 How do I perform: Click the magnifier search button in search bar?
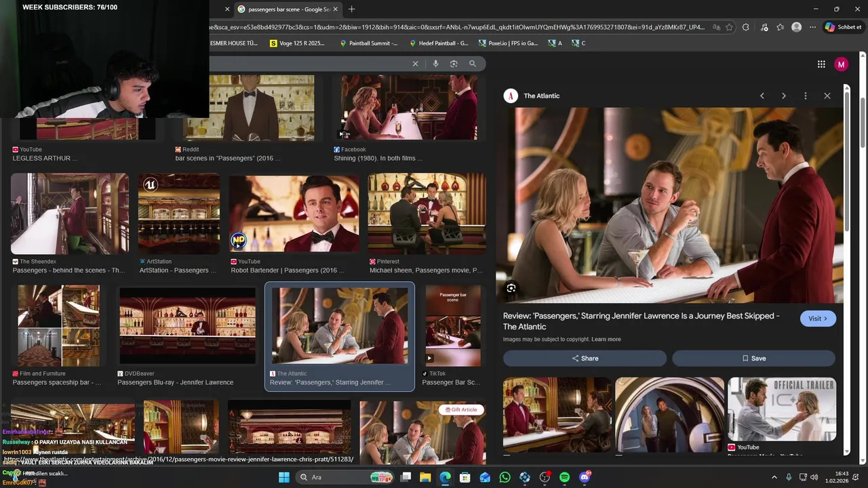[473, 64]
